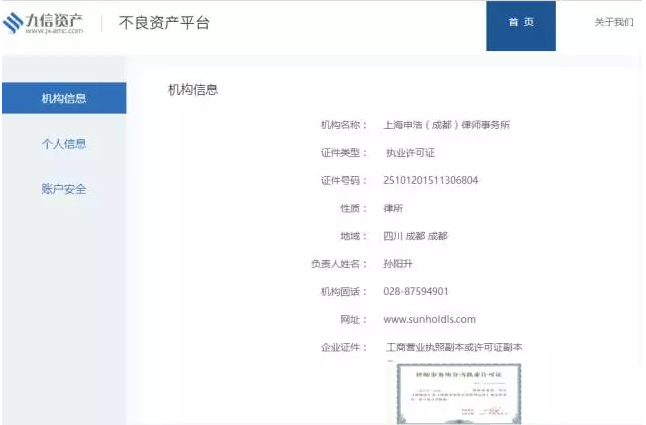Click the phone number 028-87594901

pos(416,291)
